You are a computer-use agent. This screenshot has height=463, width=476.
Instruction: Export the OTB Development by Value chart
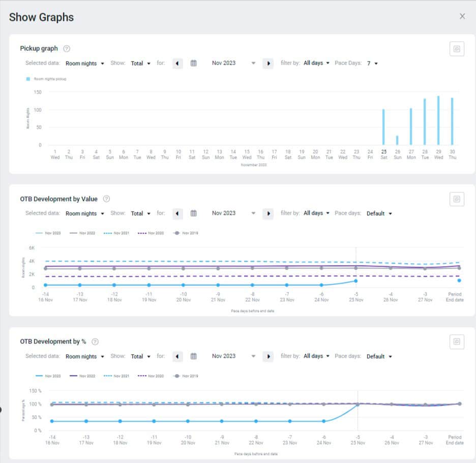457,199
